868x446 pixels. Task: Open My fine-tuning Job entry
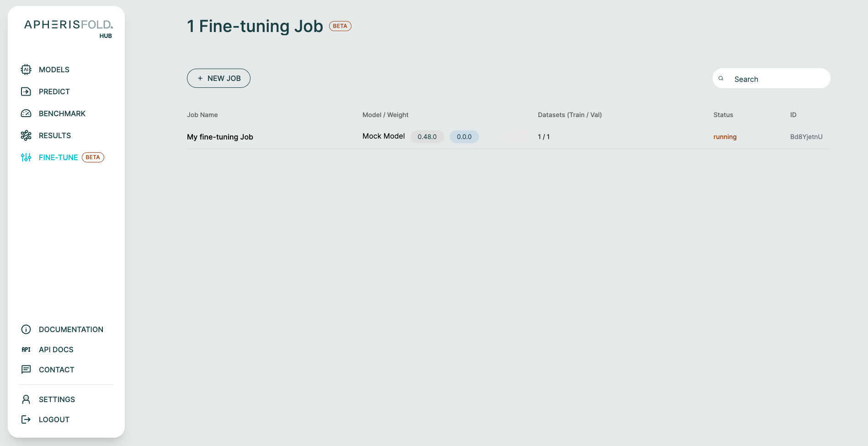click(220, 137)
